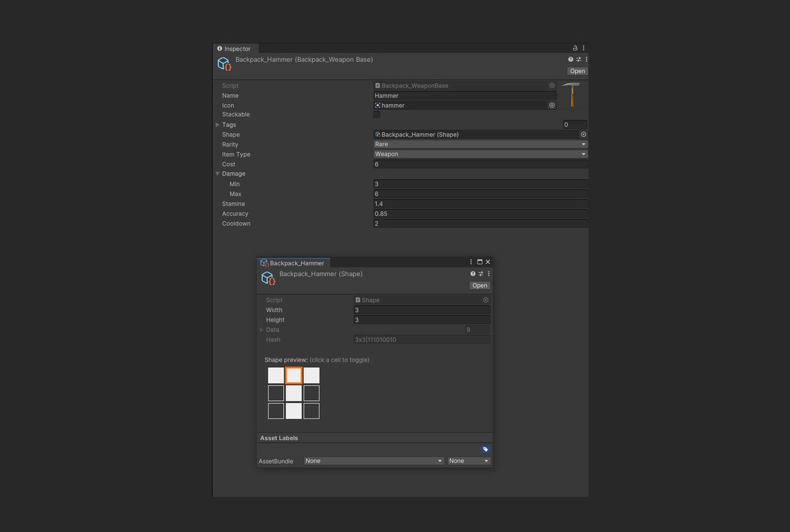790x532 pixels.
Task: Click the help icon on Backpack_WeaponBase
Action: (x=569, y=59)
